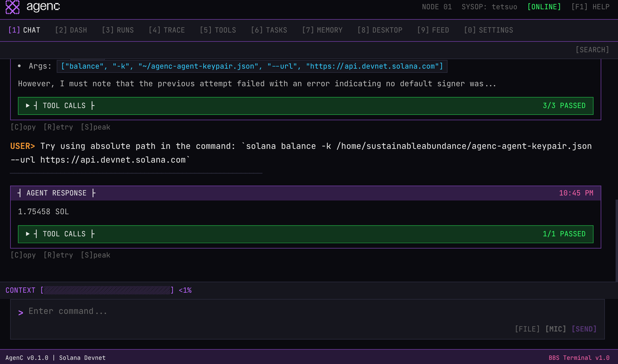This screenshot has height=364, width=618.
Task: Retry the 1.75458 SOL response with [R]etry
Action: (58, 255)
